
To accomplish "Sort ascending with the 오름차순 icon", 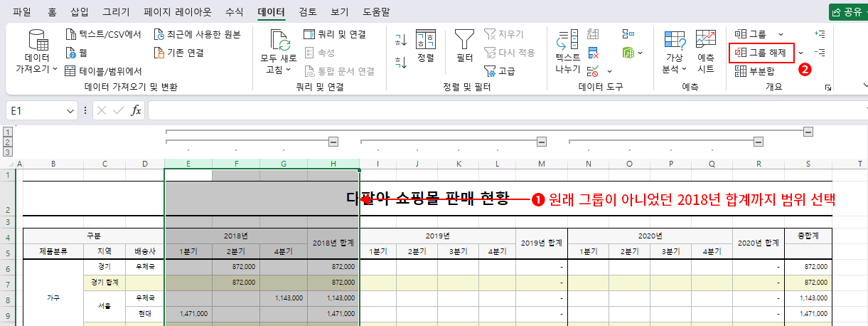I will (x=401, y=41).
